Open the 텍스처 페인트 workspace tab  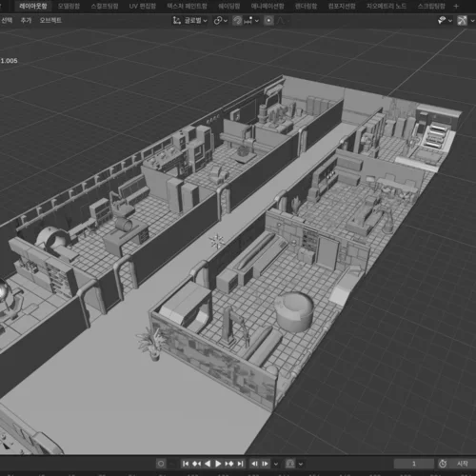(187, 6)
